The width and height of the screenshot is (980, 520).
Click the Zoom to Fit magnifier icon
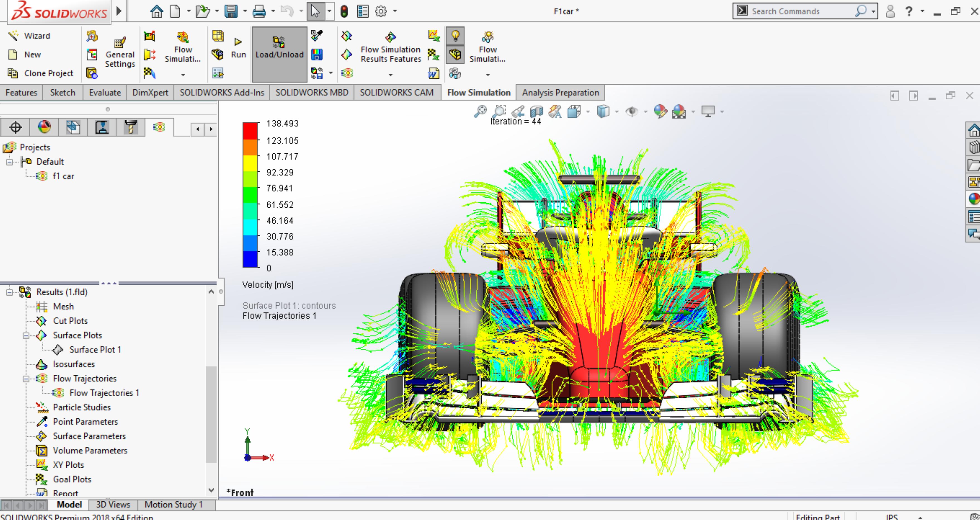pyautogui.click(x=480, y=111)
